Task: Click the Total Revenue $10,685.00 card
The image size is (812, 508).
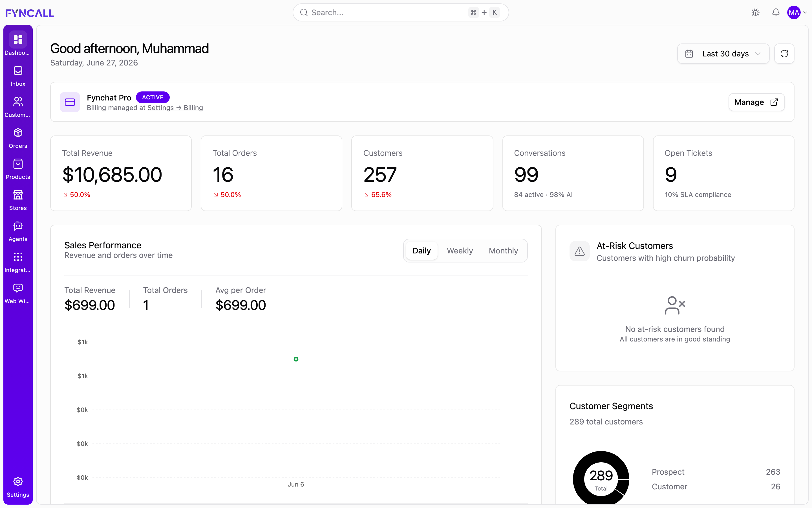Action: coord(121,173)
